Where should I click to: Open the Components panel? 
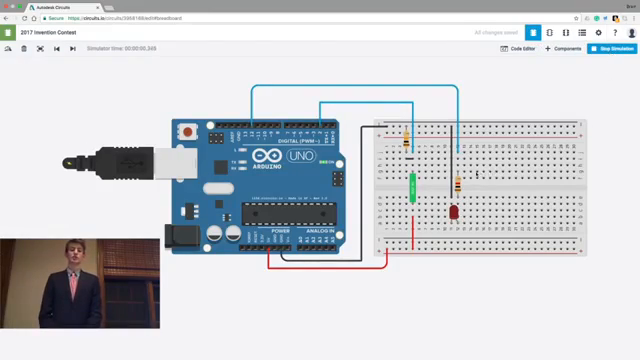tap(563, 49)
